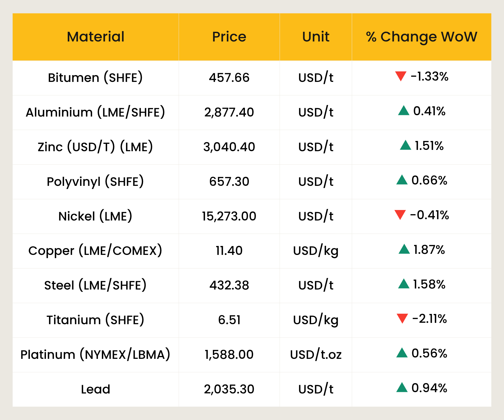Viewport: 504px width, 420px height.
Task: Select the USD/t.oz unit cell
Action: pyautogui.click(x=316, y=355)
